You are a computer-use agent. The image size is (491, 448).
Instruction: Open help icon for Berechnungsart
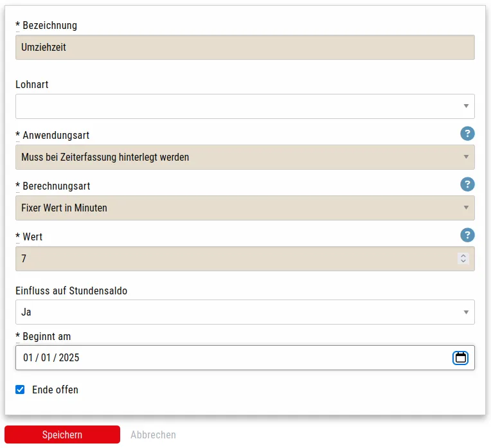[x=467, y=184]
